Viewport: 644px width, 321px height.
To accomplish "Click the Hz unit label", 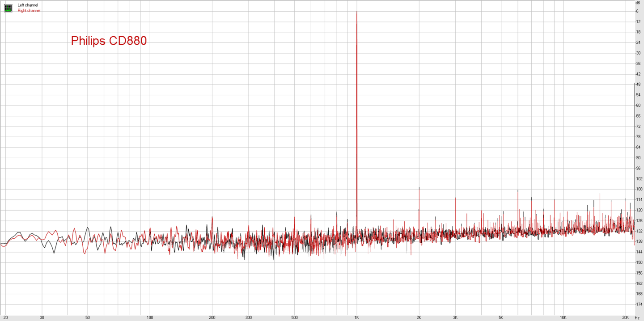I will 638,317.
